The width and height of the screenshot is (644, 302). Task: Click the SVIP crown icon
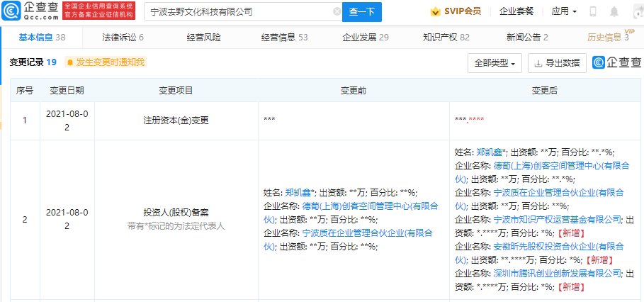click(436, 11)
